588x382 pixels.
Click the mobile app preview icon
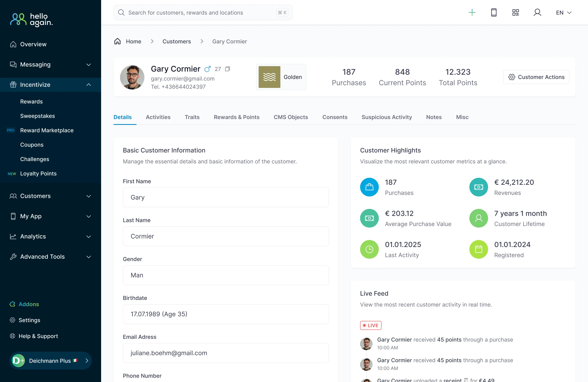click(x=494, y=12)
